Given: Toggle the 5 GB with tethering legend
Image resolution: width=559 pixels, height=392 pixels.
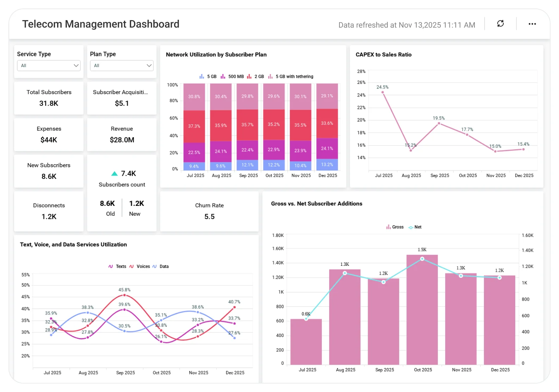Looking at the screenshot, I should click(x=290, y=76).
